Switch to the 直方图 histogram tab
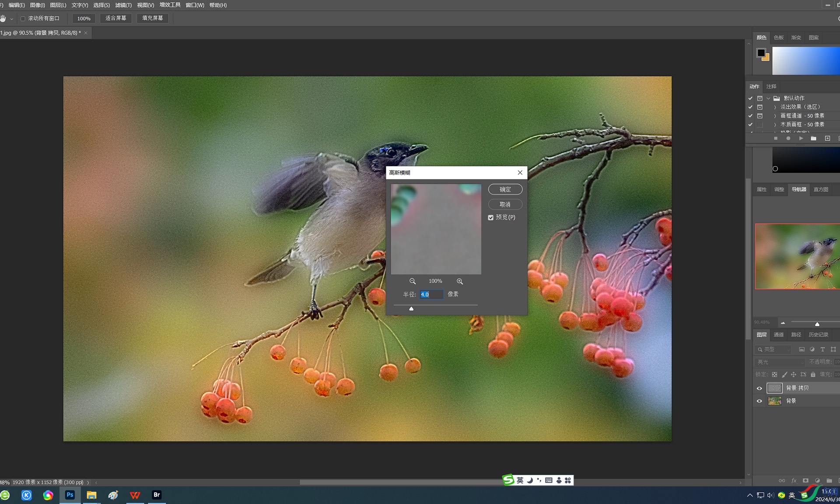The width and height of the screenshot is (840, 504). click(821, 189)
